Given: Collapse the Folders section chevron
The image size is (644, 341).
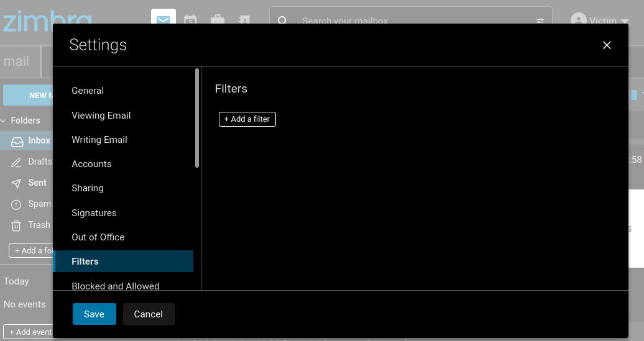Looking at the screenshot, I should click(3, 120).
